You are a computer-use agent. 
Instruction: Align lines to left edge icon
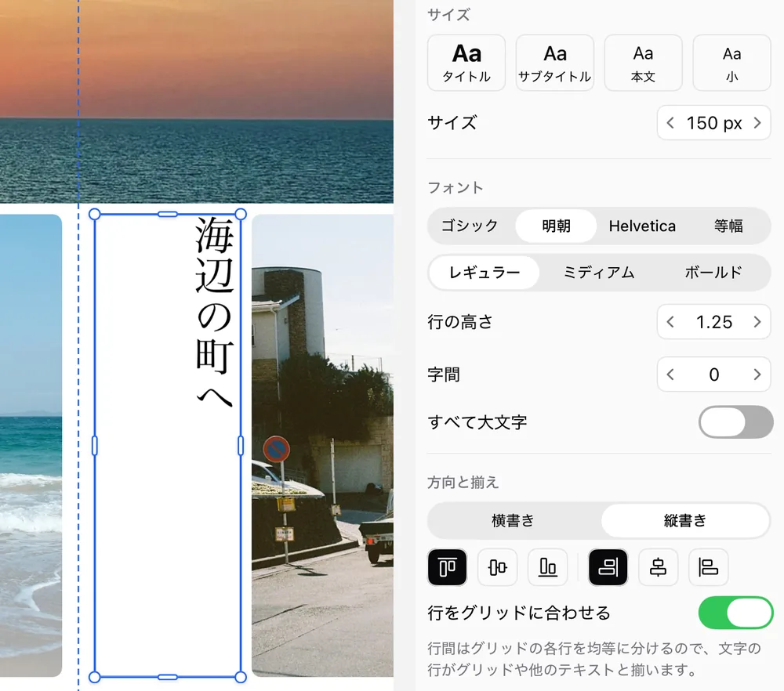[708, 567]
